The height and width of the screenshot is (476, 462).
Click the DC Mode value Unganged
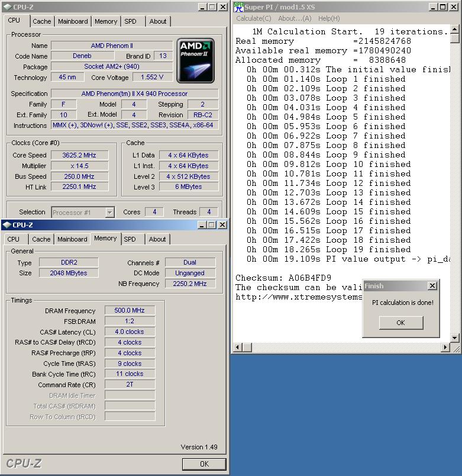click(190, 273)
